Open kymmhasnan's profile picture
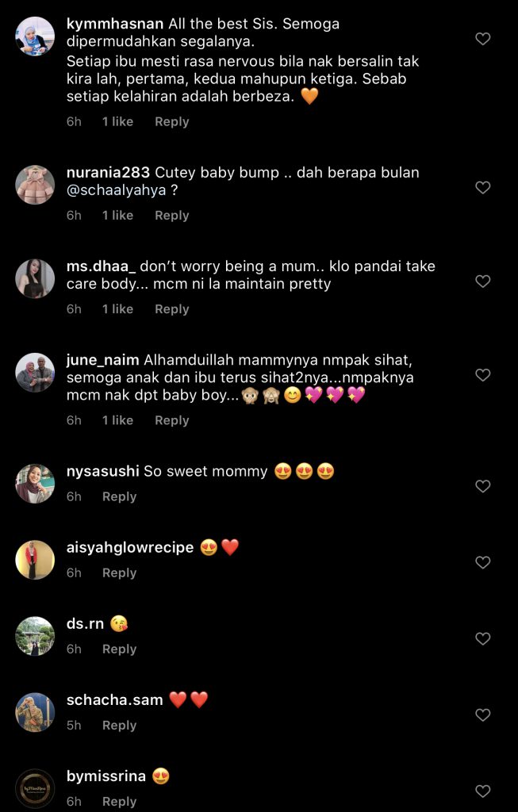 [35, 36]
